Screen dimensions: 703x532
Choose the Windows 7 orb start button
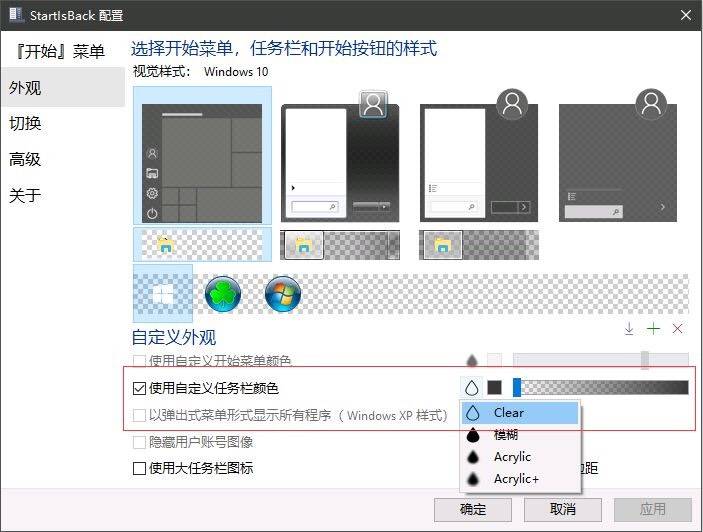tap(283, 294)
